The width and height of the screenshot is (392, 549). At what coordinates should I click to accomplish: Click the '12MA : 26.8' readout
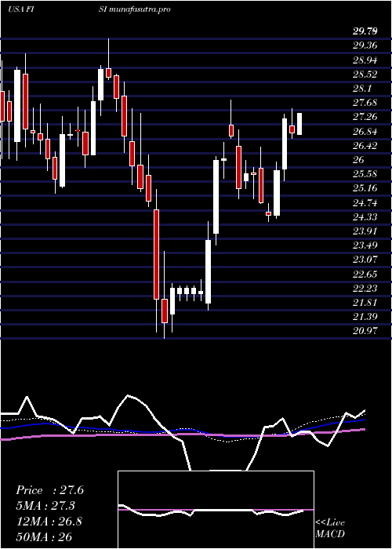pyautogui.click(x=49, y=522)
